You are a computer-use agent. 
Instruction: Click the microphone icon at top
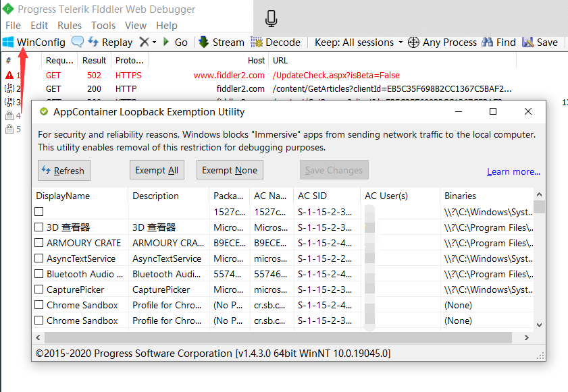coord(271,18)
